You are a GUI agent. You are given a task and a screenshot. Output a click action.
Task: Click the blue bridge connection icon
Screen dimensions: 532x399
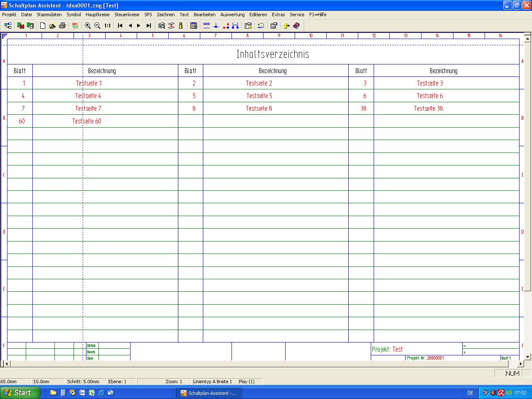(x=235, y=26)
